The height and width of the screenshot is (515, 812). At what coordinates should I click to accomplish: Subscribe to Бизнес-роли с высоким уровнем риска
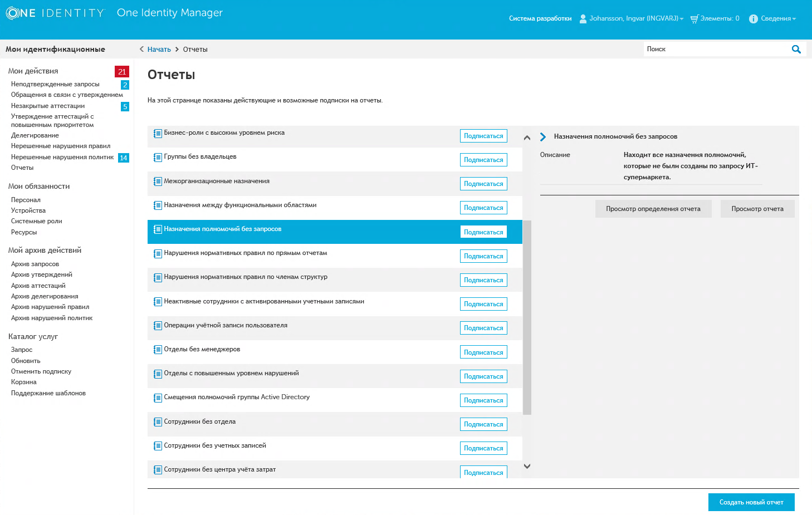pos(483,136)
